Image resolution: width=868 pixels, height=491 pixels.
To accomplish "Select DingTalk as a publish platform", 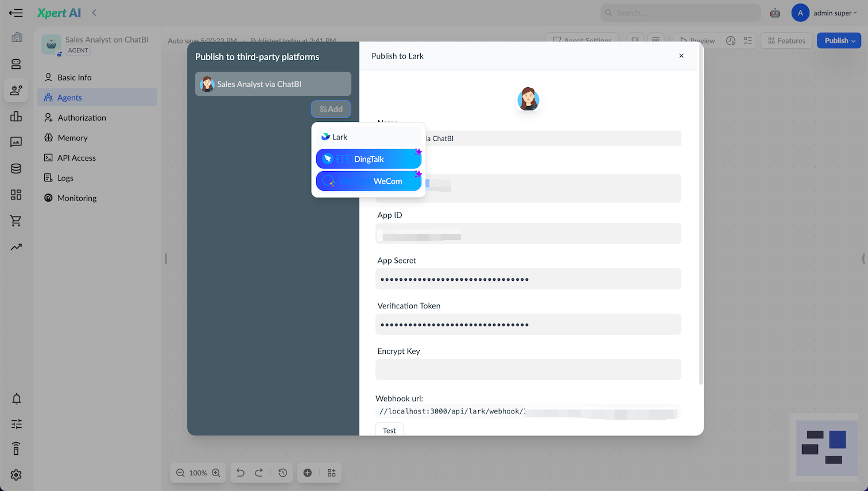I will [x=369, y=158].
